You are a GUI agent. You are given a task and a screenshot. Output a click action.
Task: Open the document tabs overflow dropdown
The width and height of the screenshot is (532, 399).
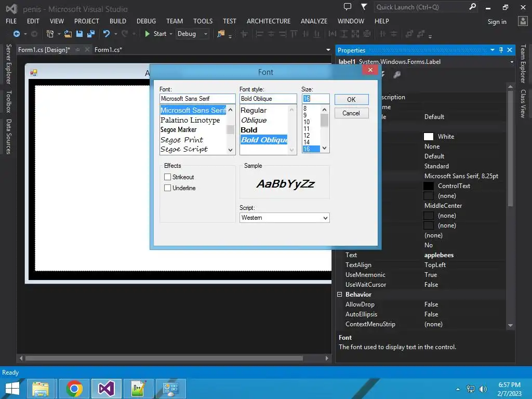point(328,50)
